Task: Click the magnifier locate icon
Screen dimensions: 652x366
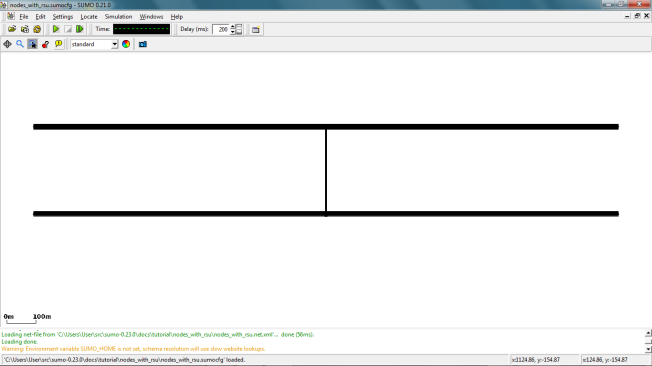Action: click(x=20, y=44)
